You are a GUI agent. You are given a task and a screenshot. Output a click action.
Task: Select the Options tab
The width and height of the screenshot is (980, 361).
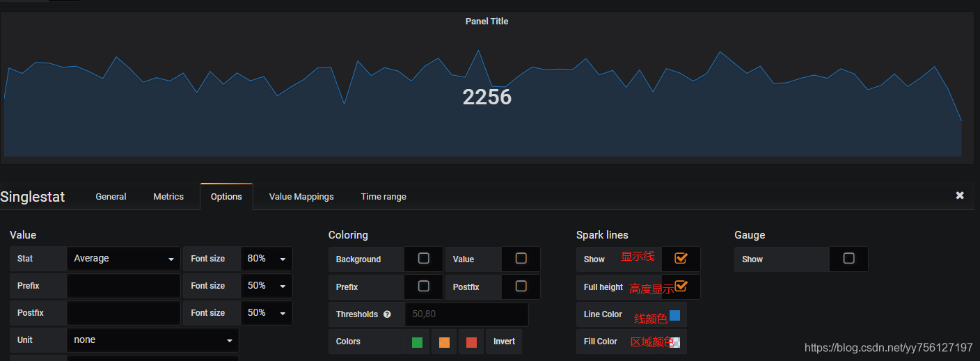(226, 197)
